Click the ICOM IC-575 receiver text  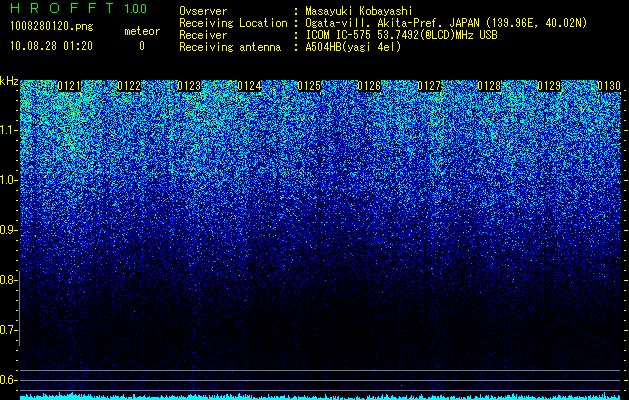pyautogui.click(x=401, y=35)
